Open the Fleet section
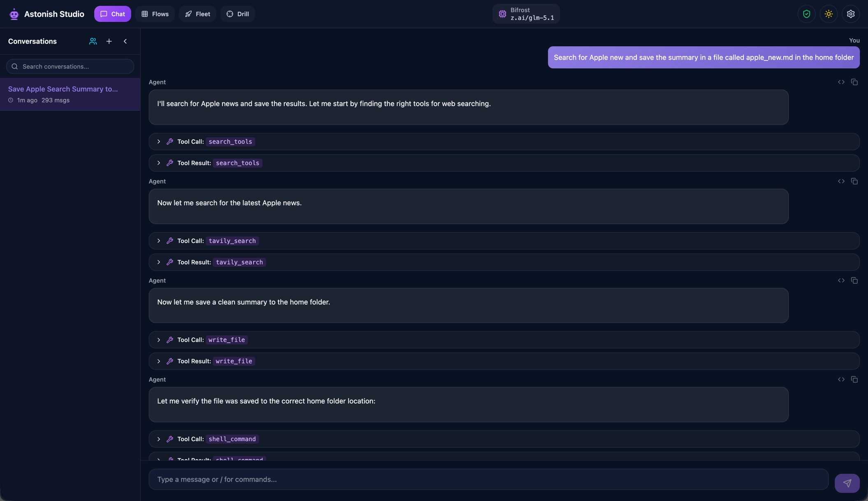The image size is (868, 501). click(x=197, y=14)
